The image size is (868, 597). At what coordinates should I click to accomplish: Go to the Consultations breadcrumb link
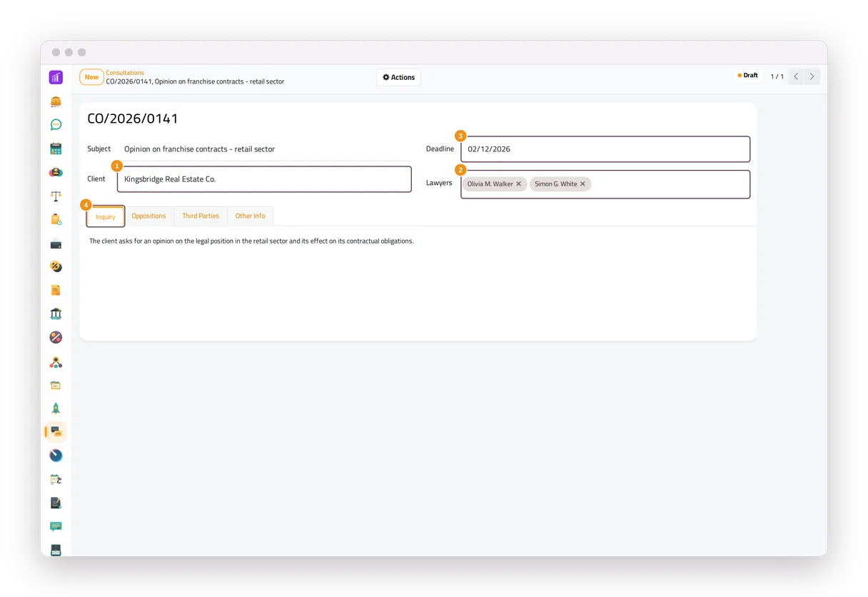click(x=125, y=73)
